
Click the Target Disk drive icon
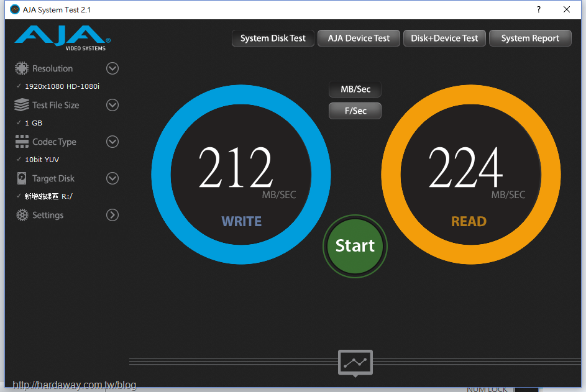pyautogui.click(x=22, y=178)
